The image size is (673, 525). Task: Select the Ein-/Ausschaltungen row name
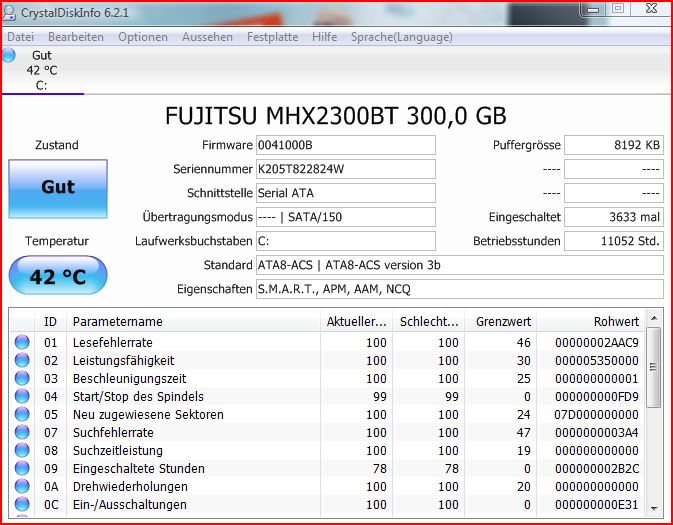click(x=130, y=504)
